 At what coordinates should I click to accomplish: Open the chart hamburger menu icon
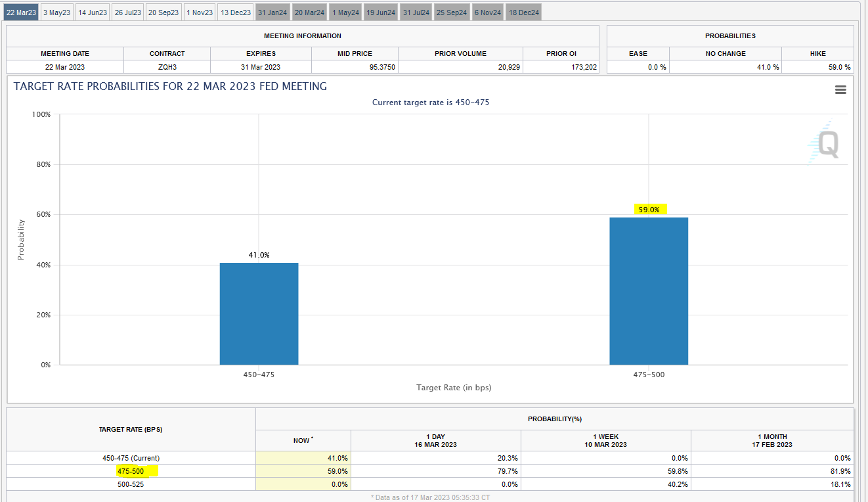(840, 90)
